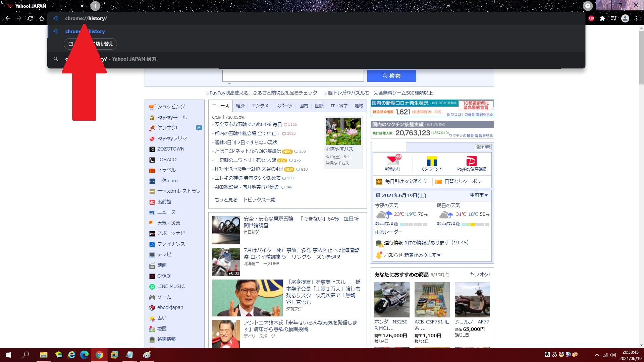Click the volume icon in system tray
The image size is (644, 362).
point(613,355)
